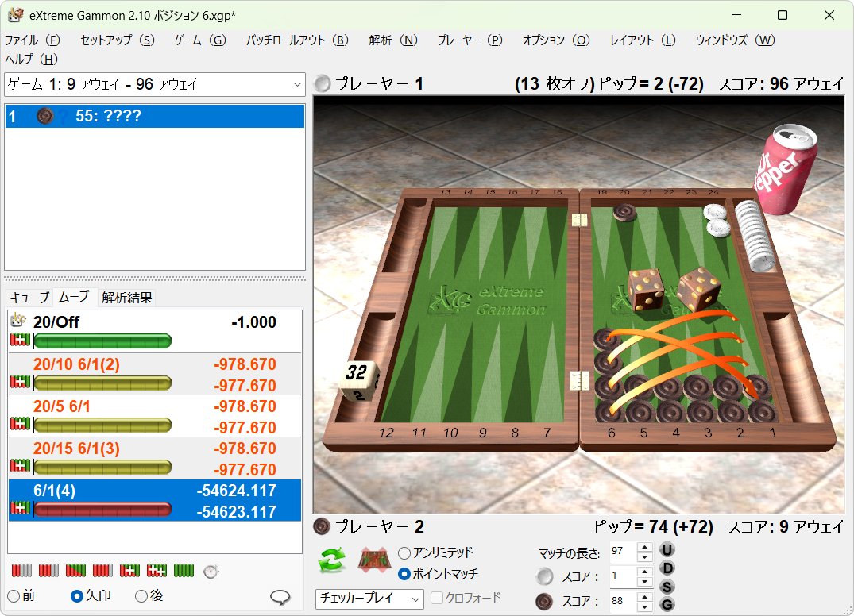
Task: Click the dark checker icon in the 55: ???? row
Action: pyautogui.click(x=44, y=116)
